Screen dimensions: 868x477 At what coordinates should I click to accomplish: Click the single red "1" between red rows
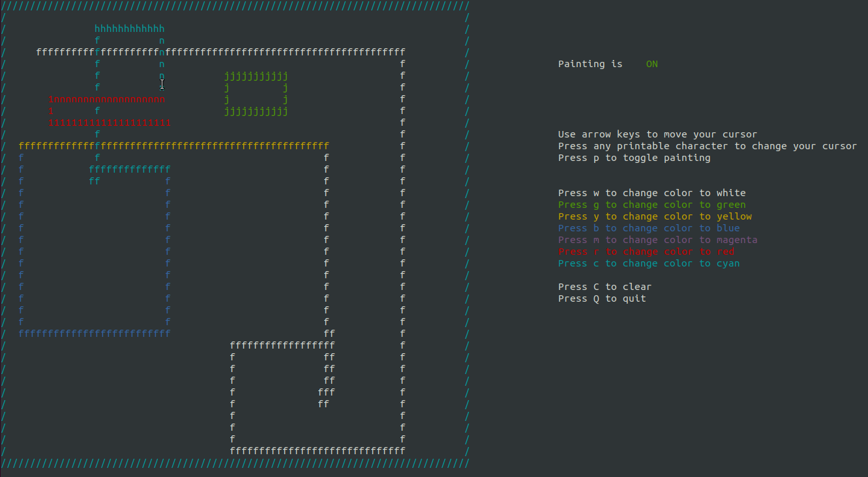pos(51,111)
